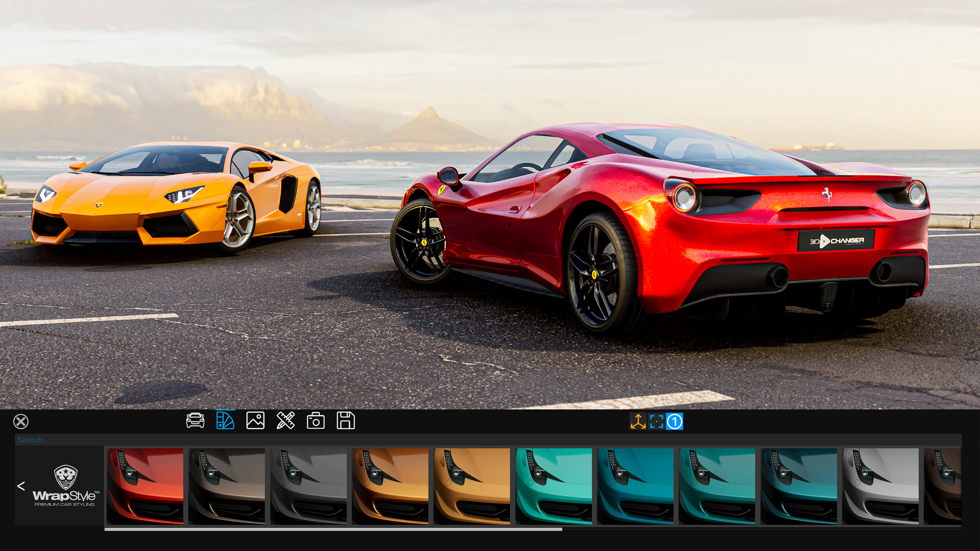
Task: Choose the dark petrol blue wrap swatch
Action: pos(799,486)
